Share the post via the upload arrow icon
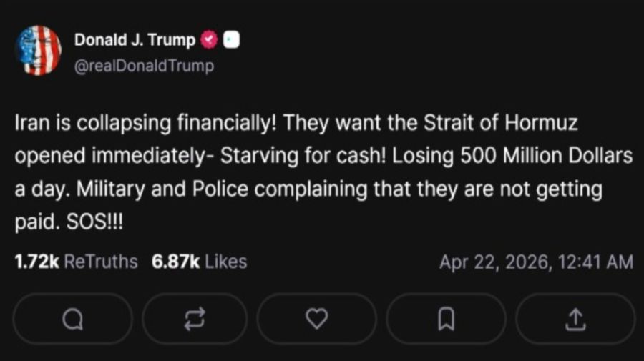Image resolution: width=644 pixels, height=361 pixels. [575, 319]
